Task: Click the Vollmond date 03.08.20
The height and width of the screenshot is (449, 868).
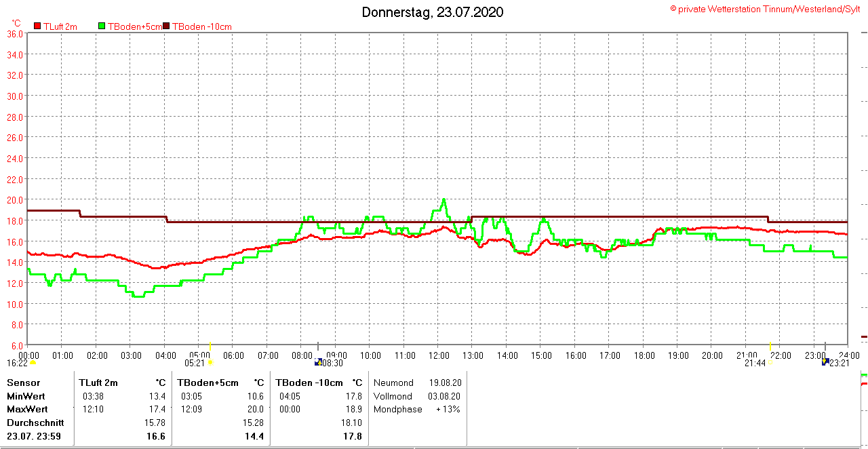Action: click(x=444, y=396)
